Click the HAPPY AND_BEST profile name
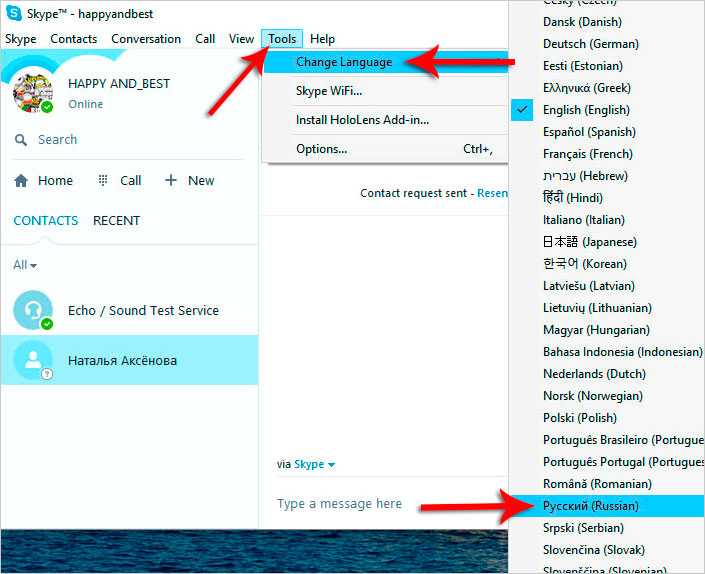Viewport: 705px width, 574px height. point(119,84)
